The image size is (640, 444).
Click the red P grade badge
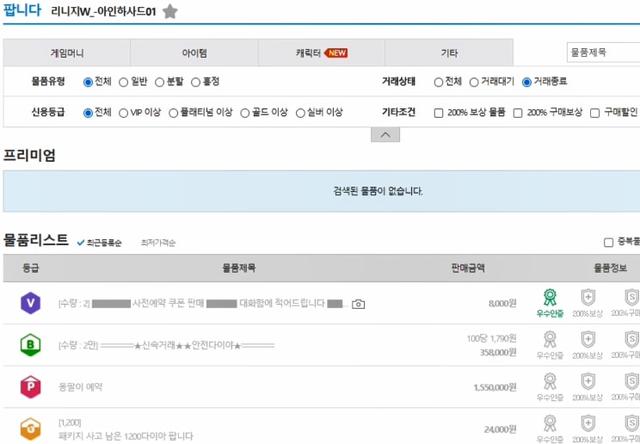click(x=31, y=386)
